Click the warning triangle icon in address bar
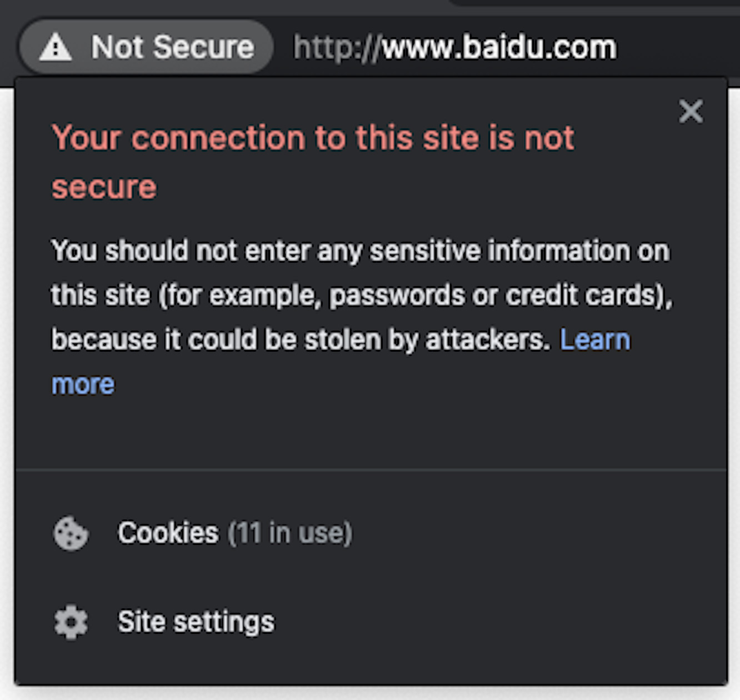The height and width of the screenshot is (700, 740). 55,47
